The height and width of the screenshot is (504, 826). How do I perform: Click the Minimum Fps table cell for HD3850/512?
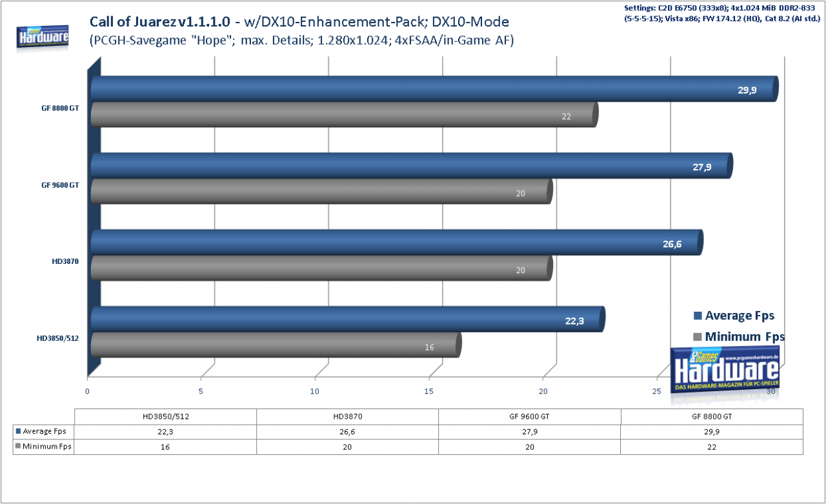coord(166,446)
